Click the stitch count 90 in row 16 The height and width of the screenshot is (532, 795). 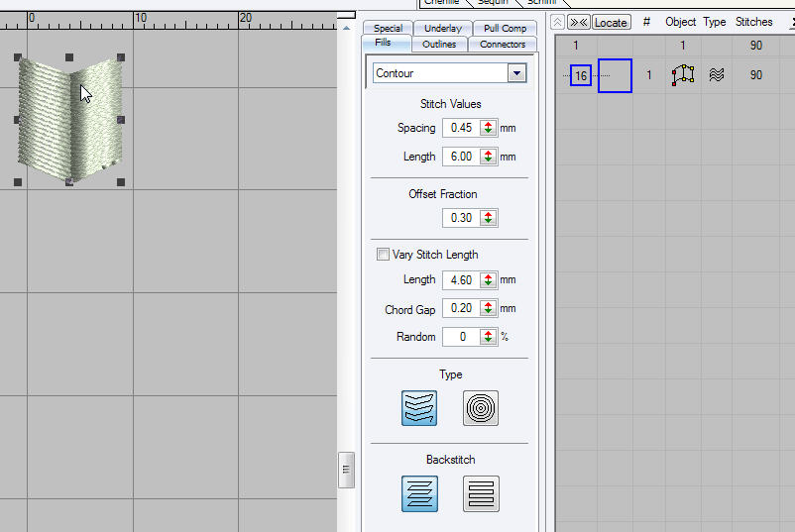point(756,75)
